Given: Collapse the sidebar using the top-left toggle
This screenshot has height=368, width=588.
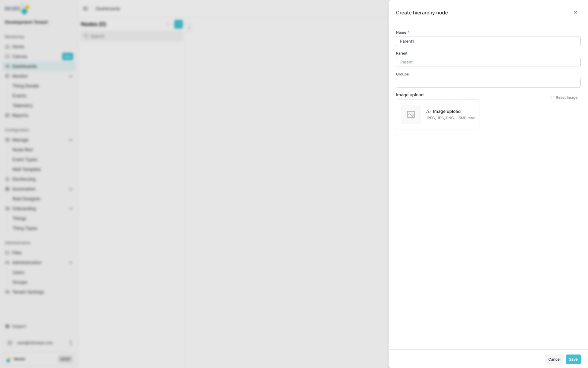Looking at the screenshot, I should (86, 9).
